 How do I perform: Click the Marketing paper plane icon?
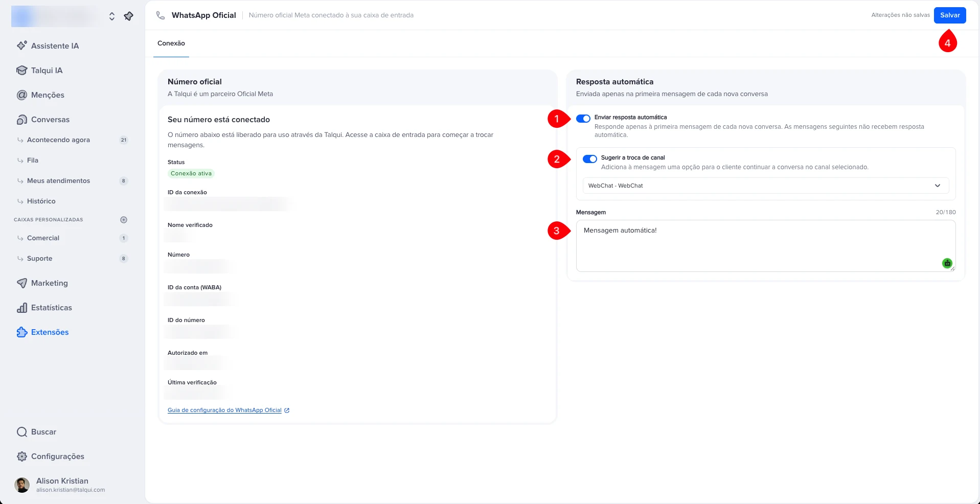pyautogui.click(x=21, y=283)
